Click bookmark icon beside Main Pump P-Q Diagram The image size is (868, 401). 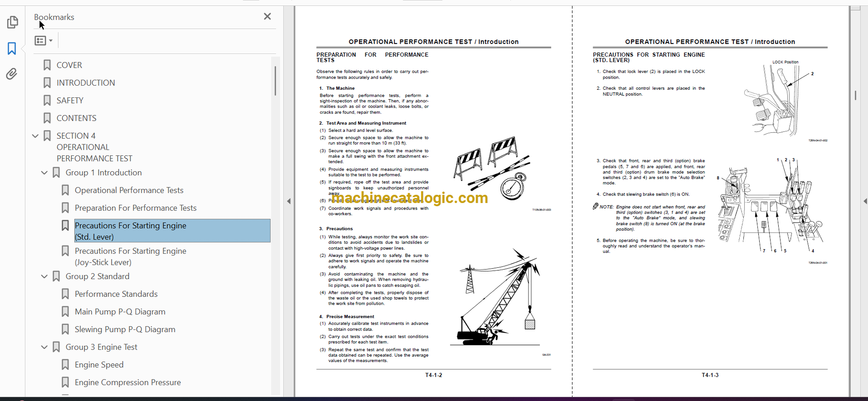pos(65,312)
